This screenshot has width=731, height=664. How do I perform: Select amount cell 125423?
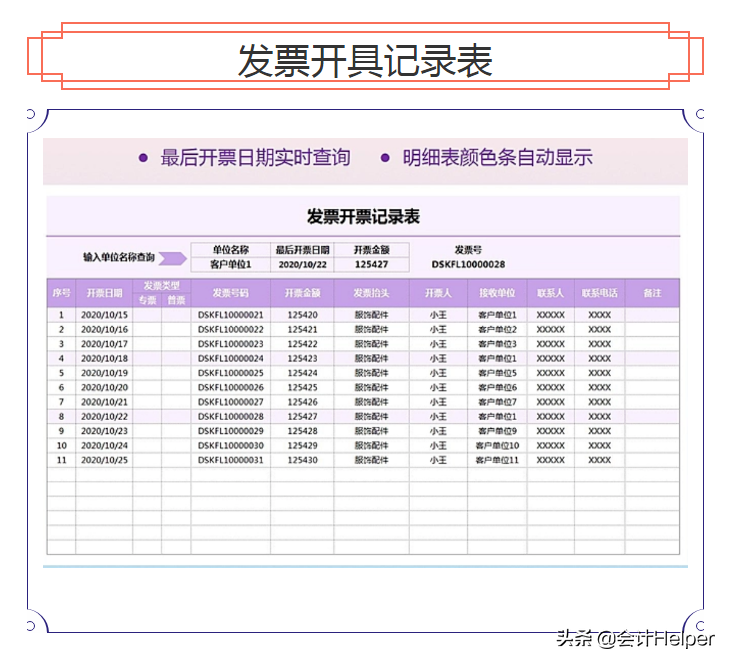303,358
